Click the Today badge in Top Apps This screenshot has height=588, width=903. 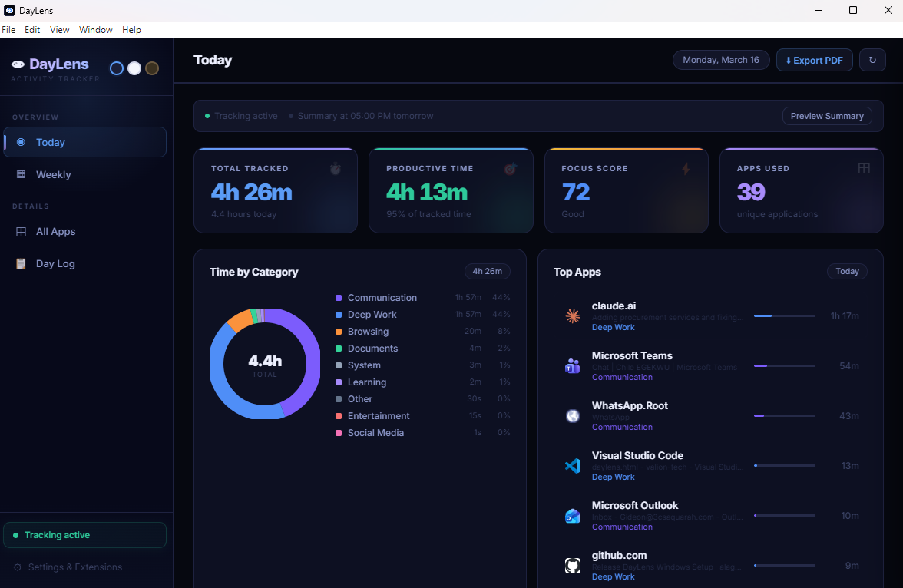point(847,271)
